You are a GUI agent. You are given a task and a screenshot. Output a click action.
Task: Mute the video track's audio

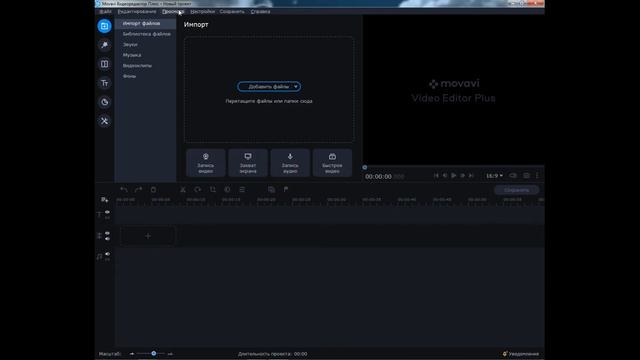tap(107, 239)
